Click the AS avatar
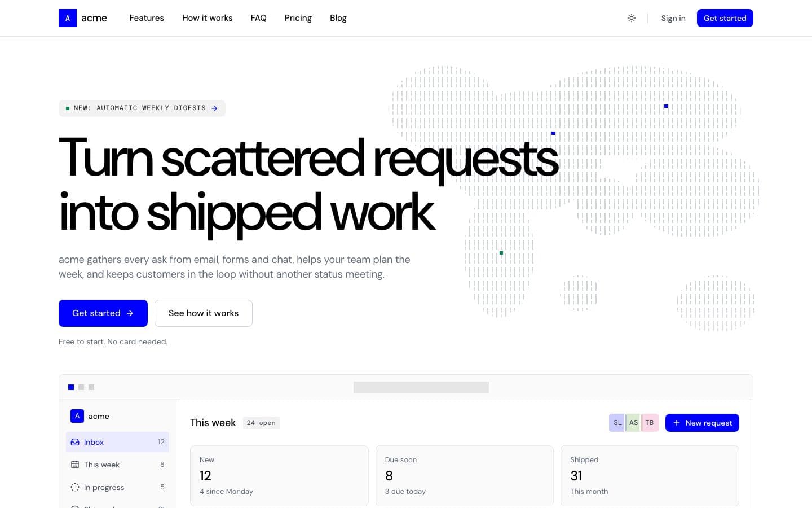 coord(633,423)
